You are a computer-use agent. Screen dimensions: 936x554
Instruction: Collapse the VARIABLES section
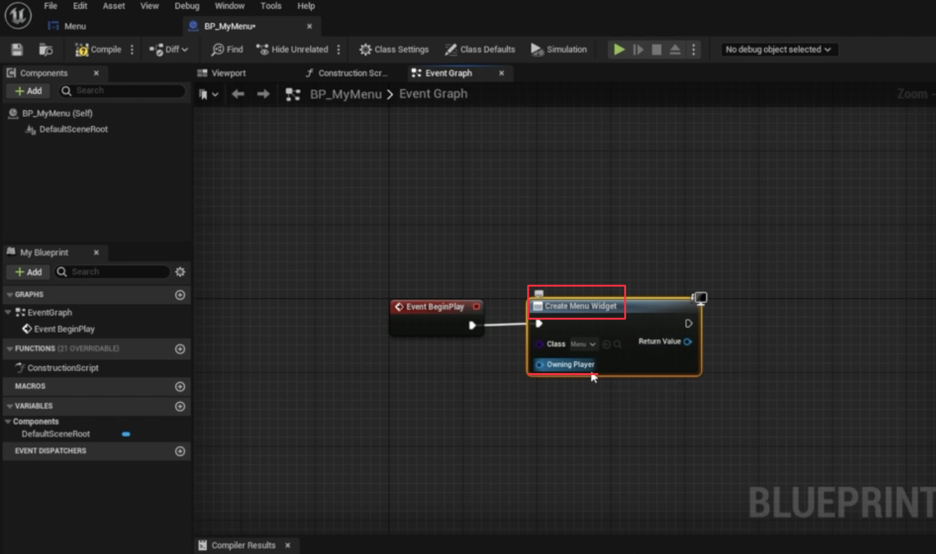[10, 406]
